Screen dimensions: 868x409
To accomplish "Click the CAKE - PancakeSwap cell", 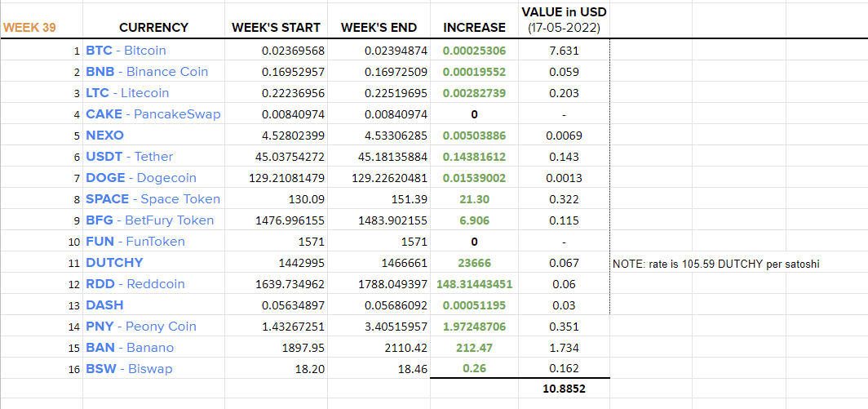I will coord(153,114).
